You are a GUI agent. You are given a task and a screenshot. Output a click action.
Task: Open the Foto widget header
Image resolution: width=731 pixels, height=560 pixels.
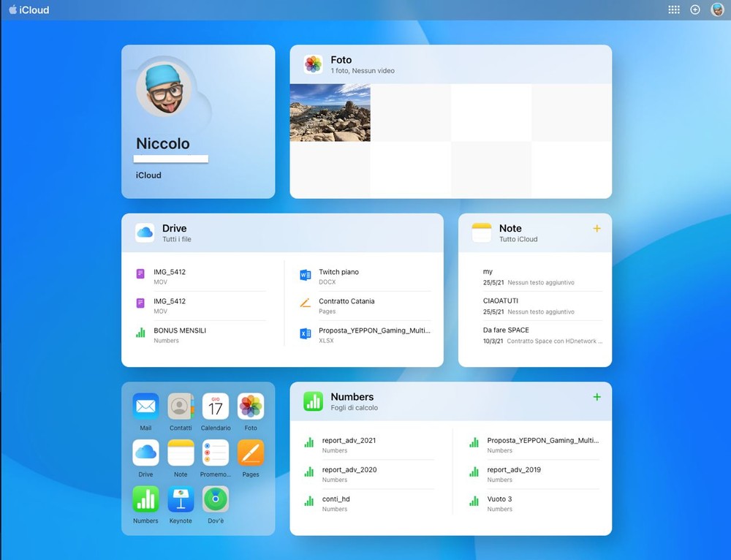341,64
